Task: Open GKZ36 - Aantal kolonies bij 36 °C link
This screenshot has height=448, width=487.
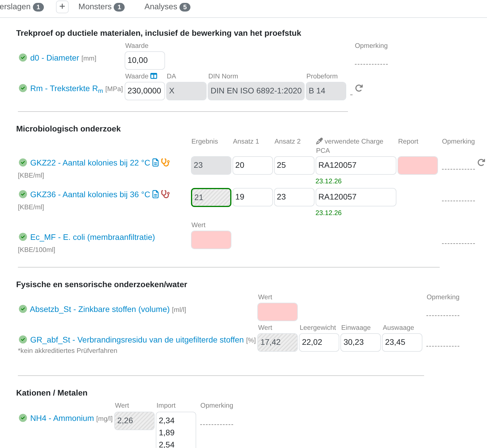Action: pos(90,195)
